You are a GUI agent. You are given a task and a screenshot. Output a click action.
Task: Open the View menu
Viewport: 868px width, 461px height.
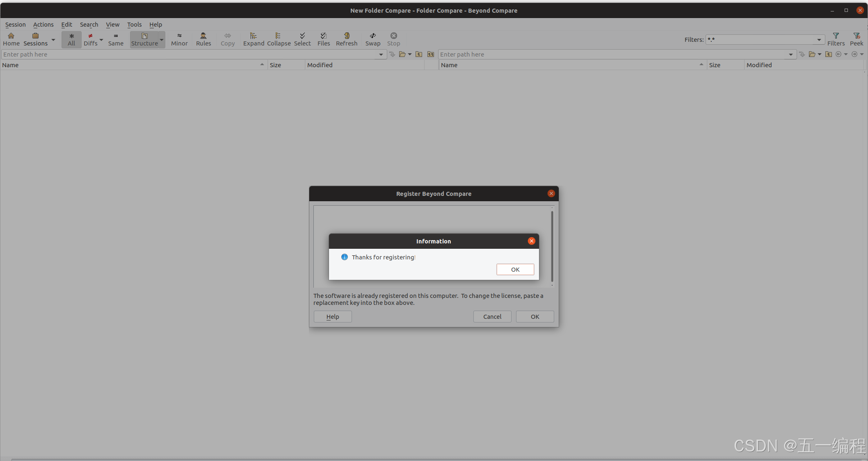[x=112, y=25]
